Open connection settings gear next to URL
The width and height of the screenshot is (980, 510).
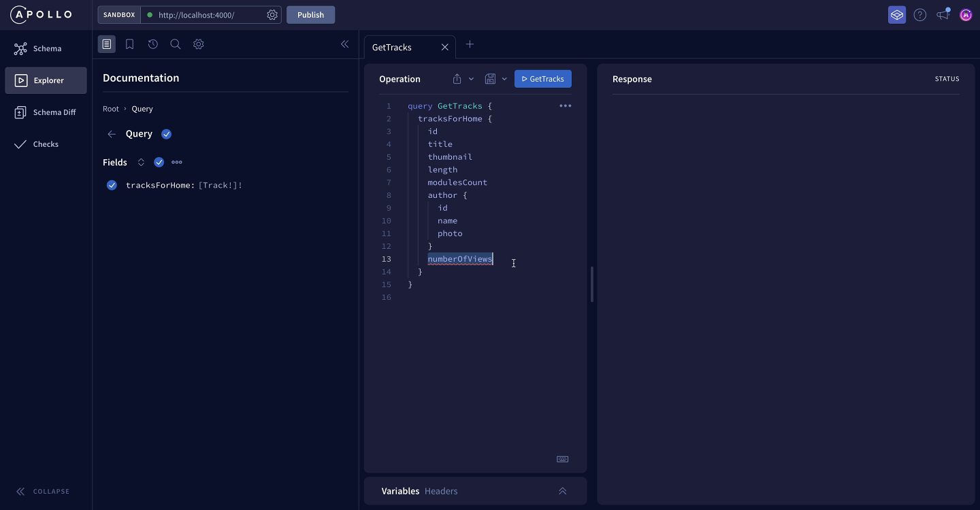tap(272, 15)
